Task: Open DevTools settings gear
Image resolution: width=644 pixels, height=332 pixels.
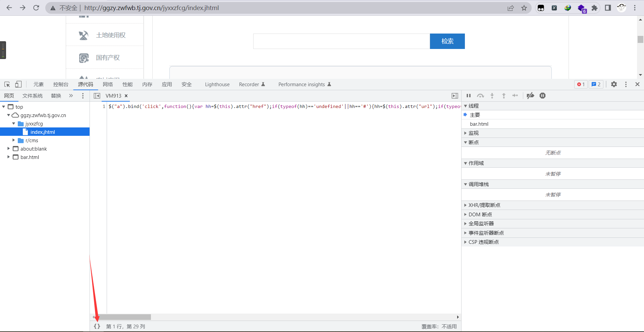Action: [x=614, y=85]
